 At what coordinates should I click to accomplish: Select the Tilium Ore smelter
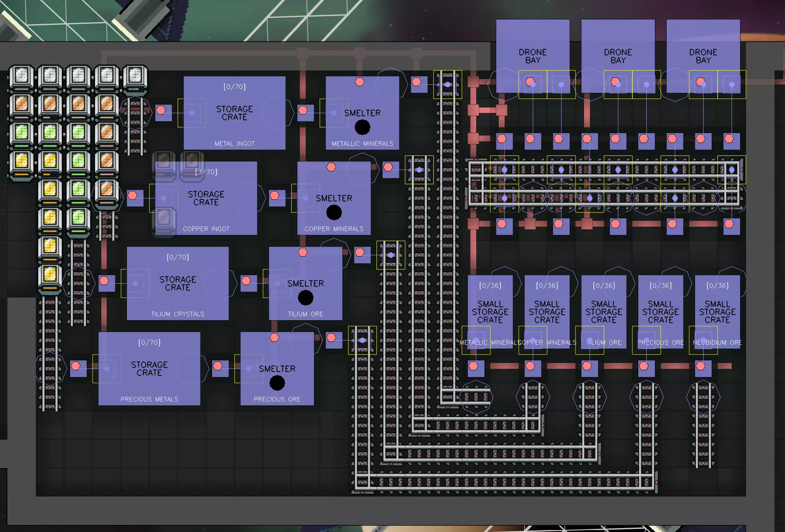(x=305, y=284)
